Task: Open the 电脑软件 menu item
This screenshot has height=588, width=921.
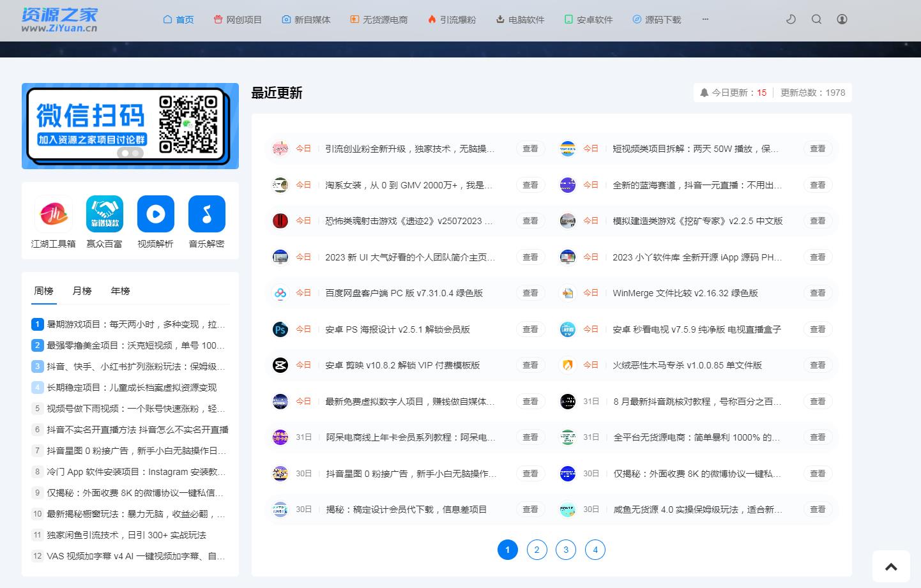Action: coord(520,20)
